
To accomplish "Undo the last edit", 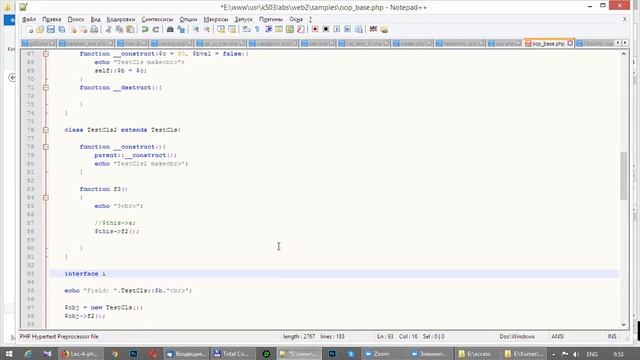I will point(144,29).
